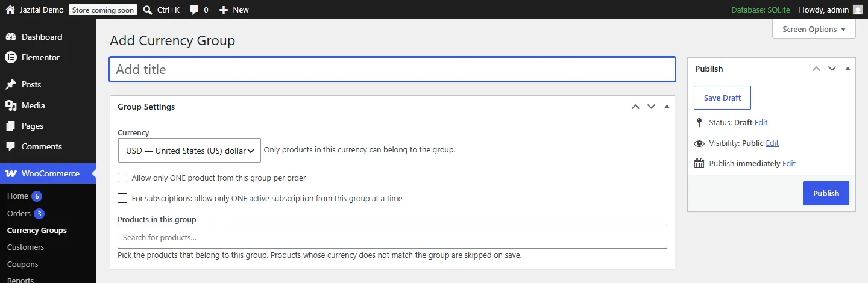
Task: Move Publish panel down
Action: pos(832,69)
